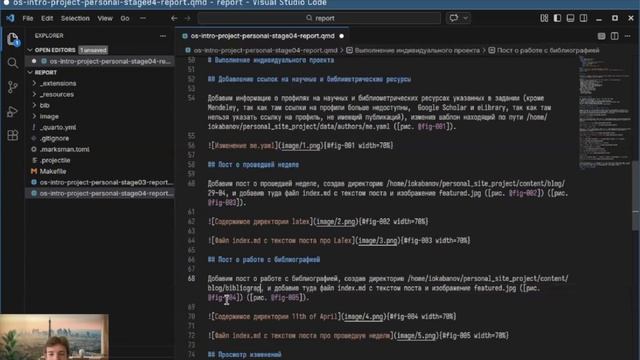Expand the image folder
This screenshot has width=640, height=360.
[x=49, y=116]
